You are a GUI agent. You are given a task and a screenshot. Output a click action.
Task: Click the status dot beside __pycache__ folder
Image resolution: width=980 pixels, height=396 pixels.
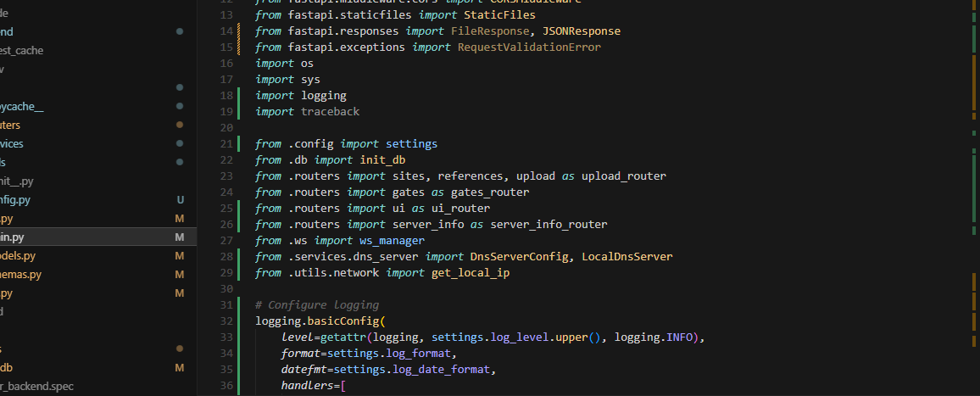tap(180, 106)
